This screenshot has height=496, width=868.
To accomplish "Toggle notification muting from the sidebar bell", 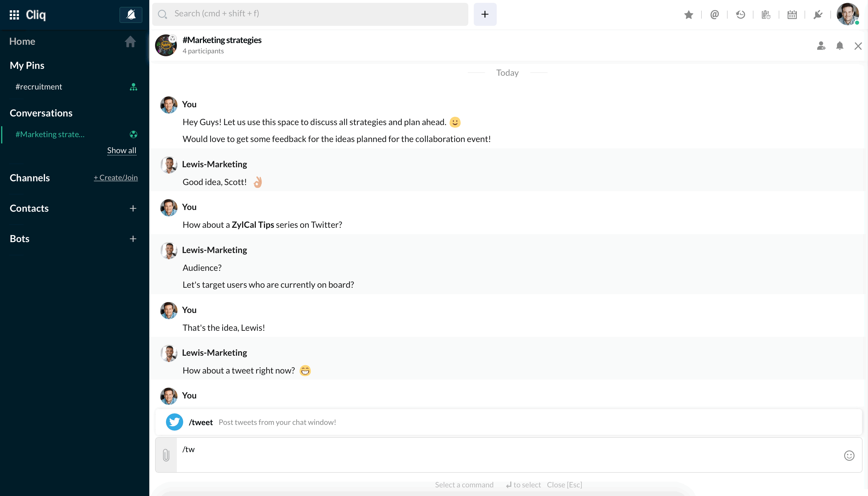I will pos(131,15).
